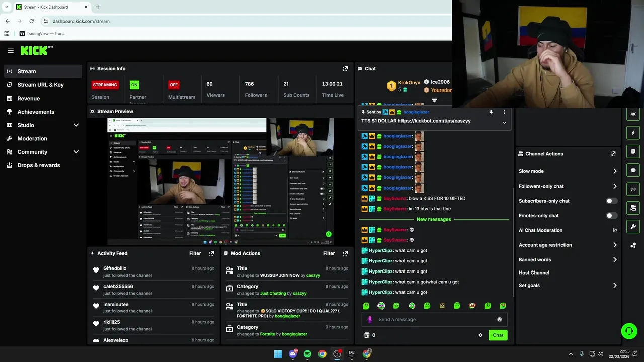
Task: Click the Host Channel action
Action: pyautogui.click(x=534, y=273)
